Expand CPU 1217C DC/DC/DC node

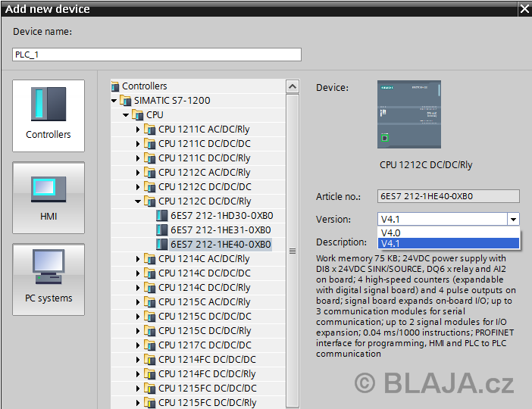138,345
